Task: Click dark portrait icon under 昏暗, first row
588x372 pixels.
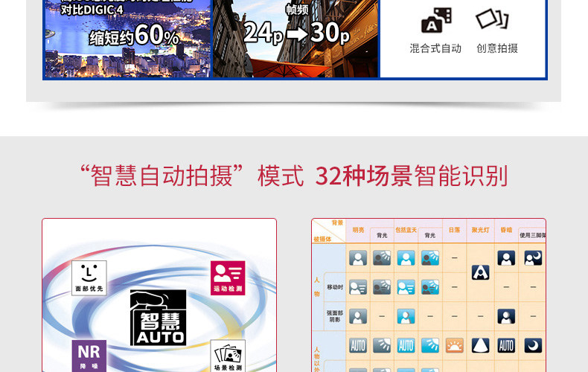Action: point(506,258)
